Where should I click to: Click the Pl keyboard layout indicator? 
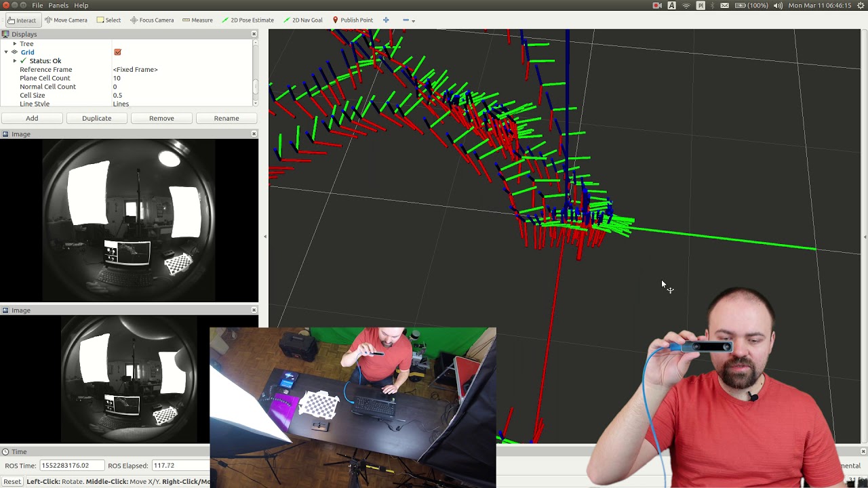pyautogui.click(x=701, y=5)
